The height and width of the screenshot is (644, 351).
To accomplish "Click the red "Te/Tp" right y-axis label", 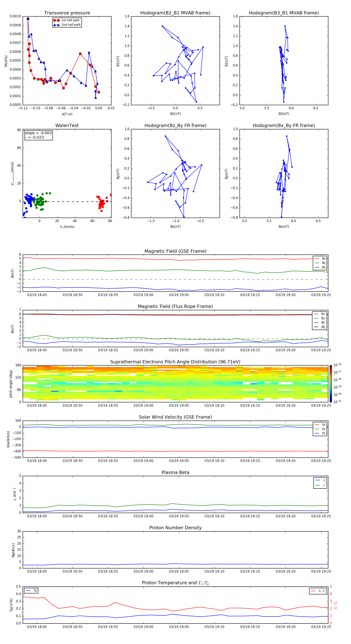I will click(x=336, y=605).
